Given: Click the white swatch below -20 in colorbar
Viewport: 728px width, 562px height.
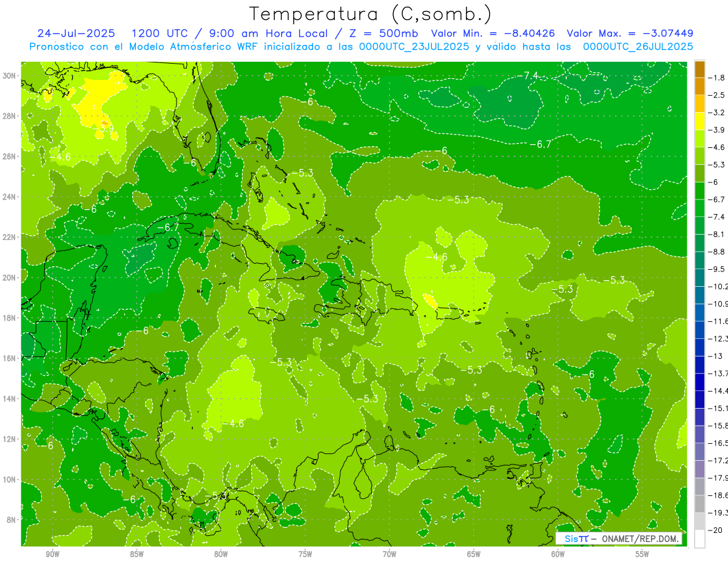Looking at the screenshot, I should [x=699, y=539].
